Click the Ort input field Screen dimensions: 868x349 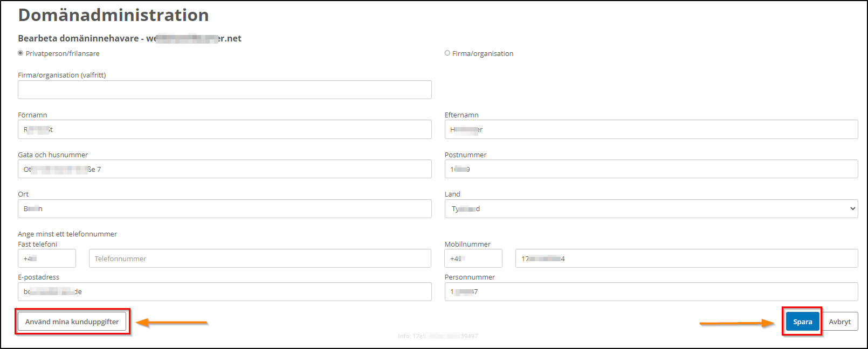point(224,209)
